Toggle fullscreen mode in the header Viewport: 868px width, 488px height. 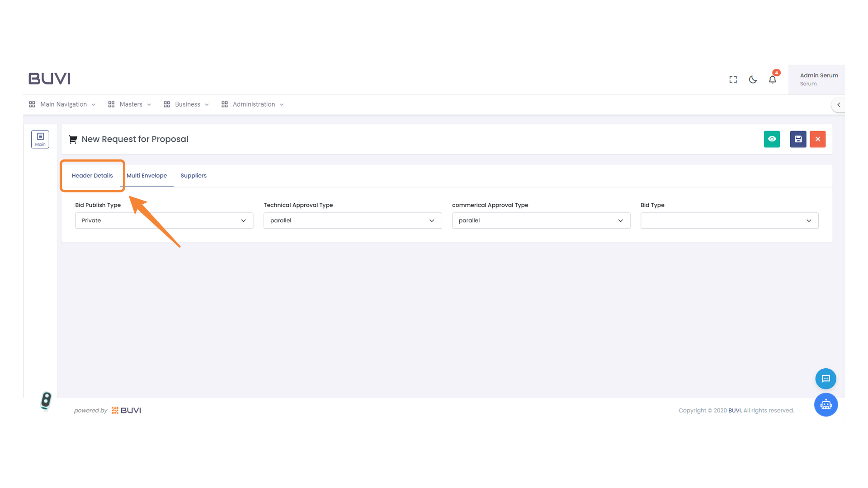click(x=733, y=79)
